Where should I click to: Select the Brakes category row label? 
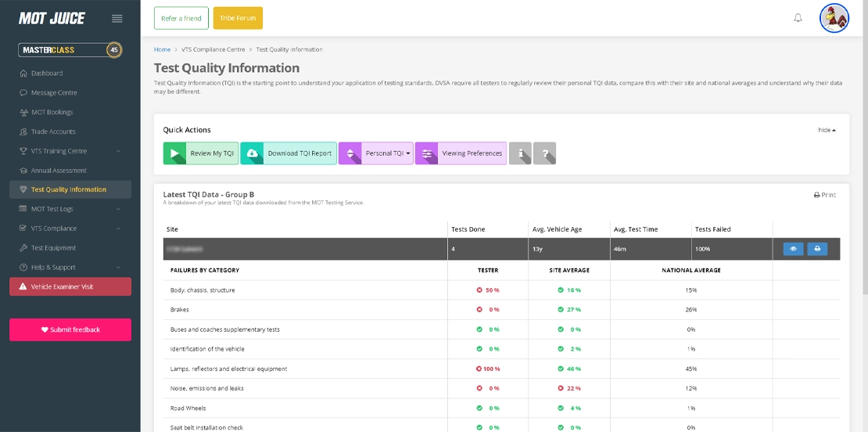click(x=179, y=310)
